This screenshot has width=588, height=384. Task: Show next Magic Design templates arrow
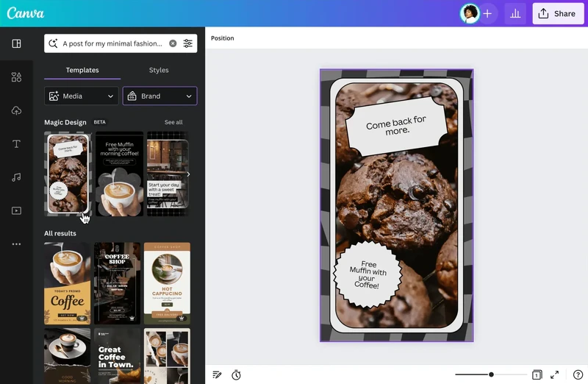click(188, 174)
